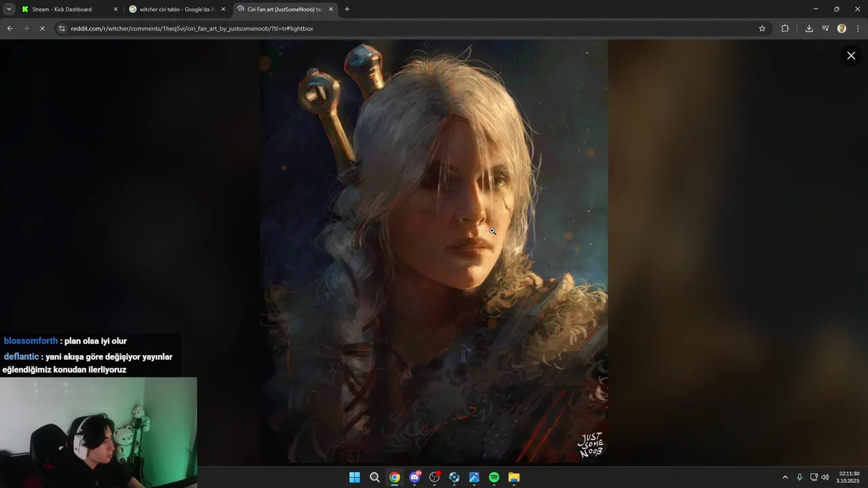Click the blossomforth chat username

[31, 341]
